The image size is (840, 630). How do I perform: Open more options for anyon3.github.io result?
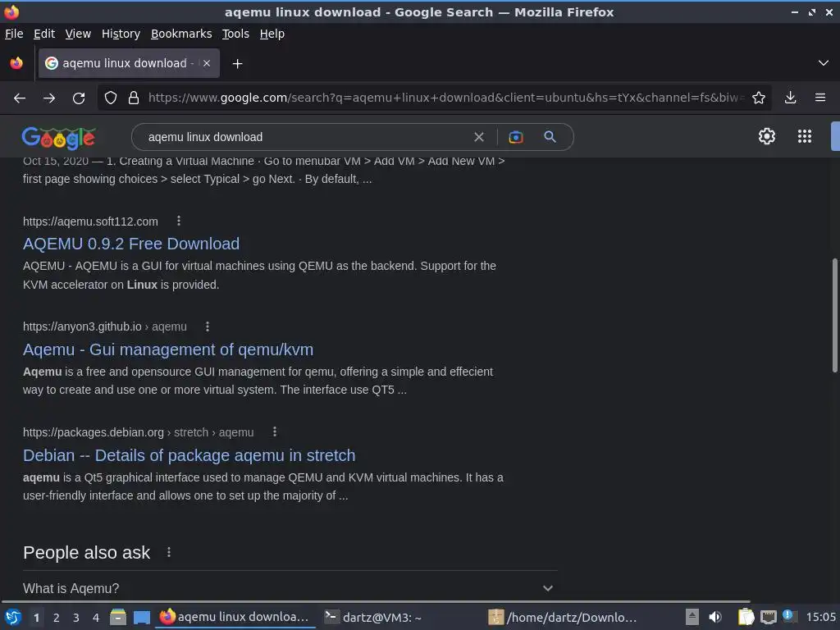point(208,326)
